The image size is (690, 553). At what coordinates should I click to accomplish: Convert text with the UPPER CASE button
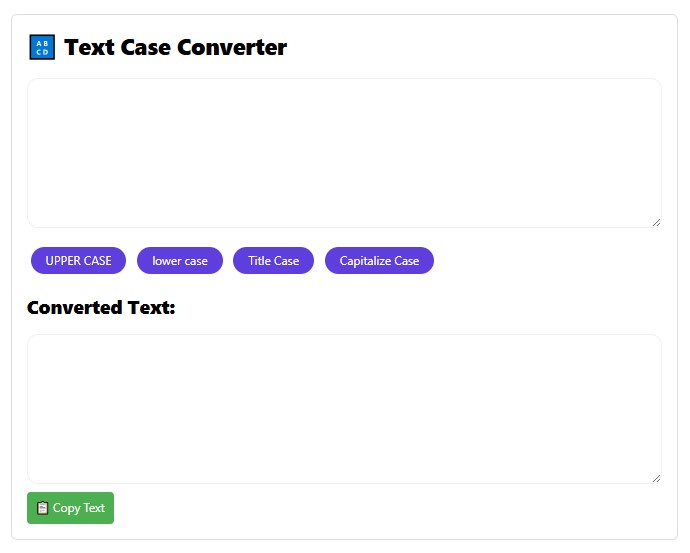point(78,261)
